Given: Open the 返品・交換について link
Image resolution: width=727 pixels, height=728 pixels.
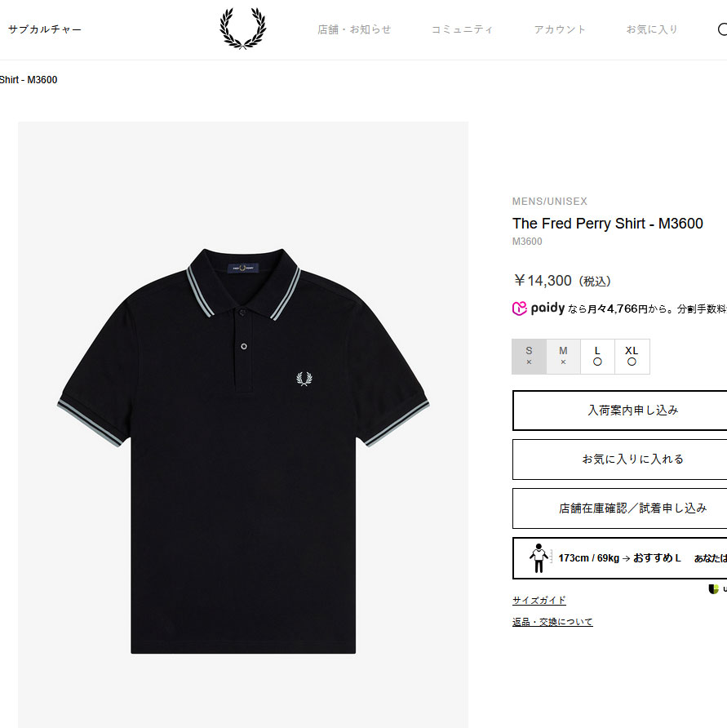Looking at the screenshot, I should [x=552, y=622].
